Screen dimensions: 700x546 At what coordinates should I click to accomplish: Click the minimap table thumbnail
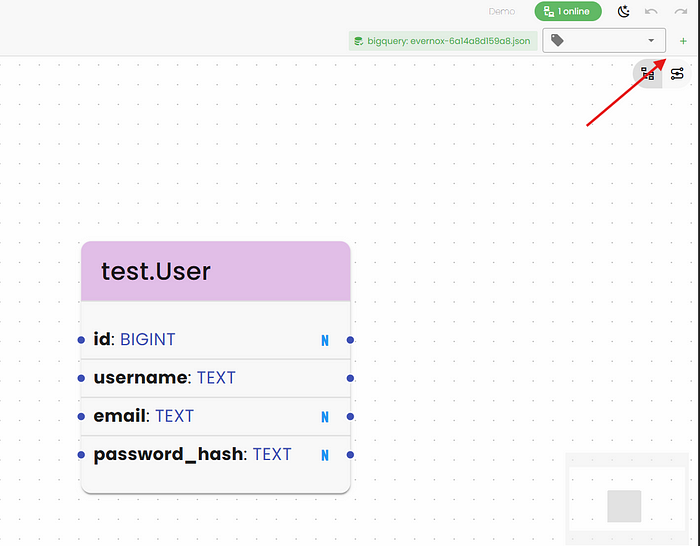click(x=624, y=506)
